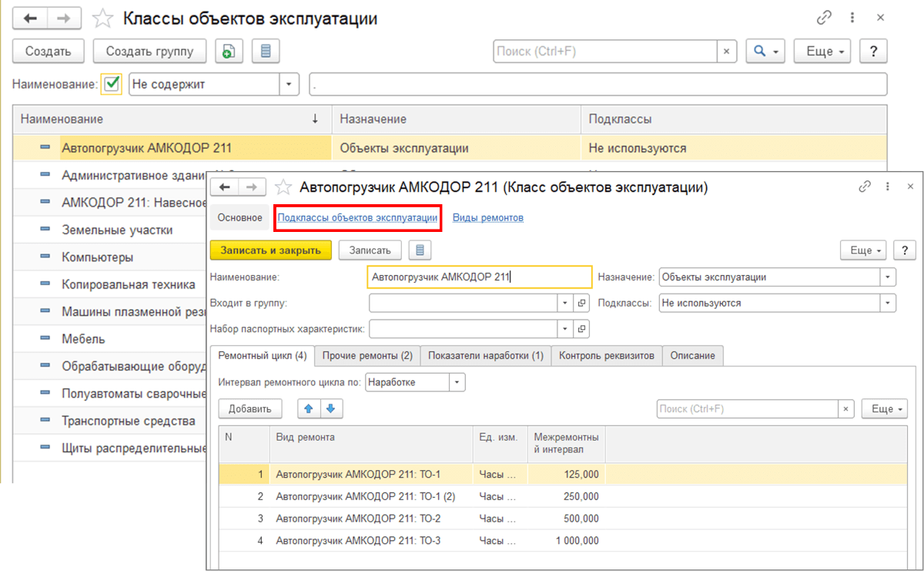924x571 pixels.
Task: Click row icon beside Компьютеры
Action: pos(45,257)
